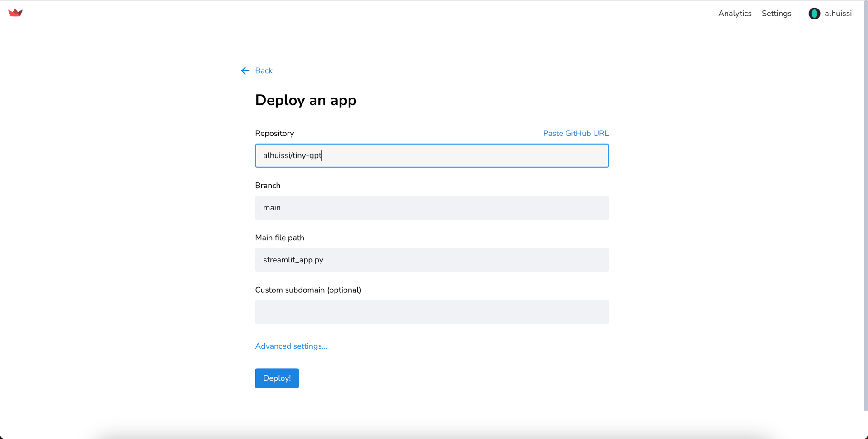The image size is (868, 439).
Task: Click the Custom subdomain input box
Action: pos(432,312)
